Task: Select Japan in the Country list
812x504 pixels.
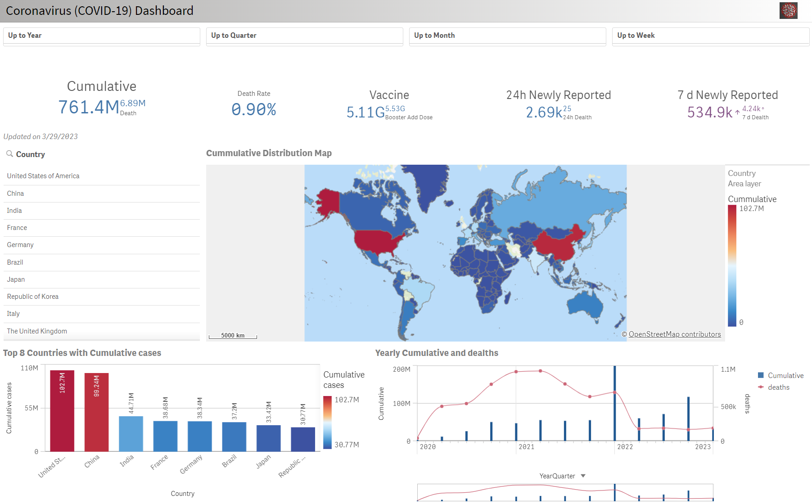Action: [102, 279]
